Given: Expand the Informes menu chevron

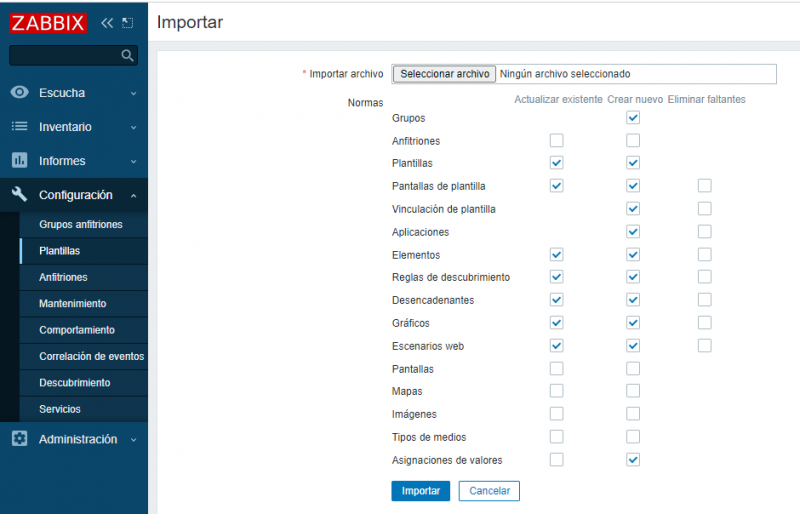Looking at the screenshot, I should coord(133,161).
